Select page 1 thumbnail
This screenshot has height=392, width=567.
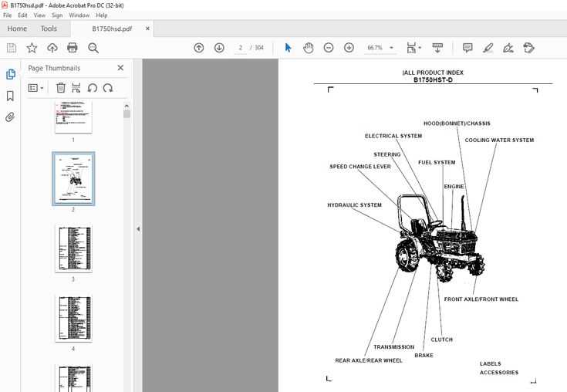pyautogui.click(x=73, y=117)
